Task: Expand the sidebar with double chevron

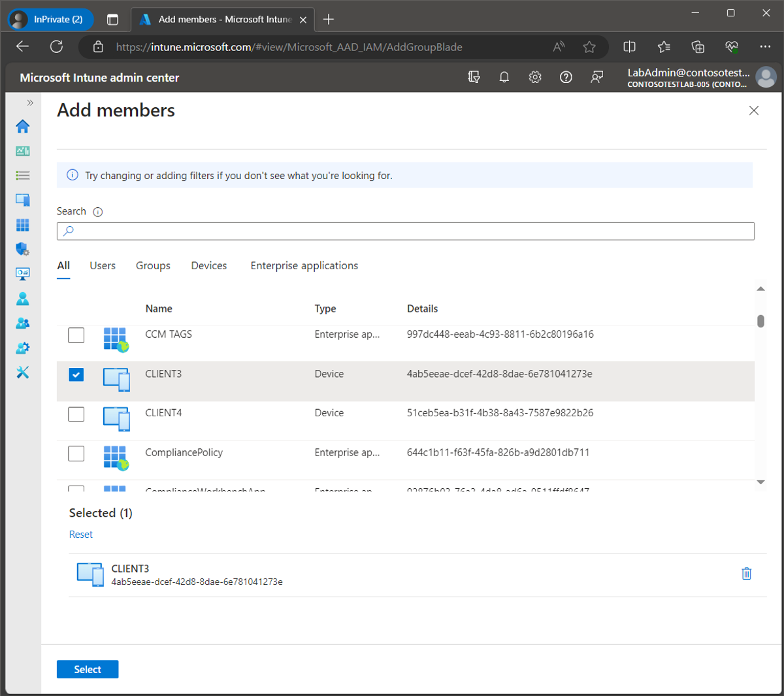Action: click(30, 103)
